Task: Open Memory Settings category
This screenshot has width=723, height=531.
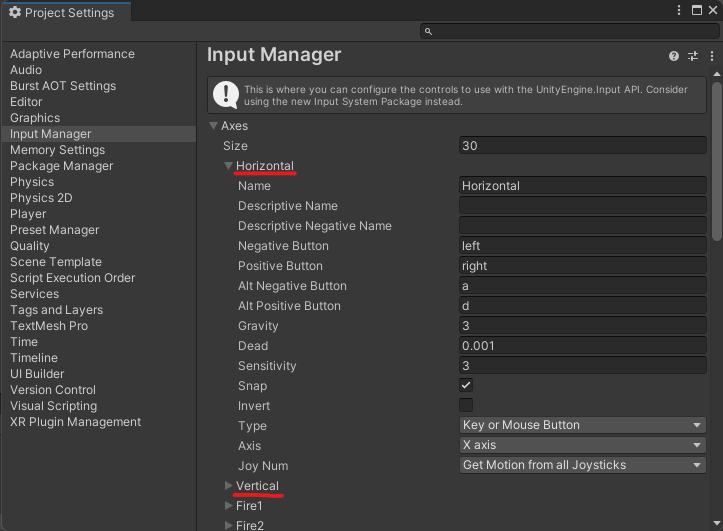Action: [x=58, y=150]
